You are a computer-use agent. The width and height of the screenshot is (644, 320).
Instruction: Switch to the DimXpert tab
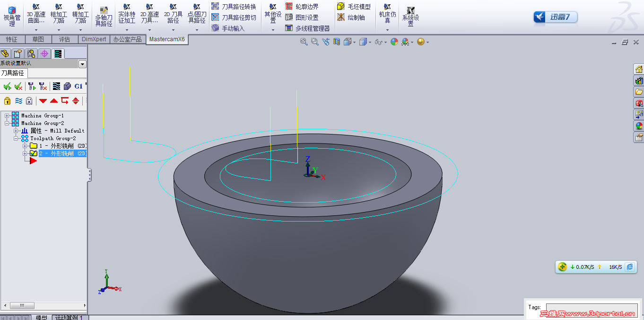(x=94, y=39)
